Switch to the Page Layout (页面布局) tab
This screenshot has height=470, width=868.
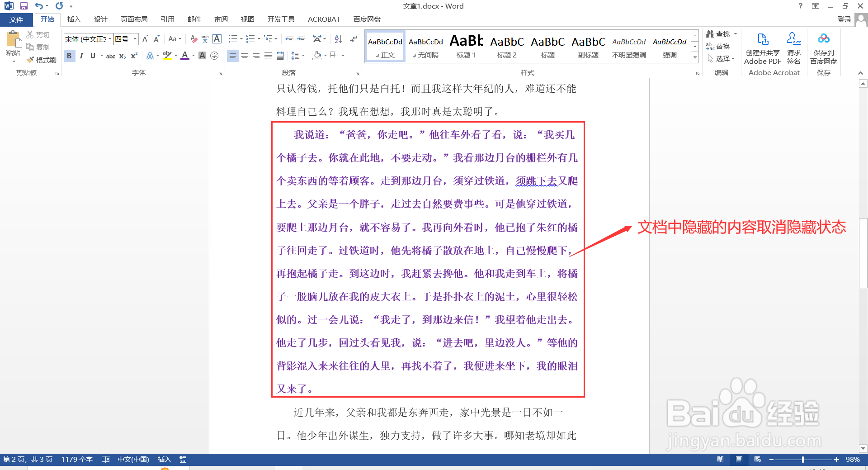[134, 19]
